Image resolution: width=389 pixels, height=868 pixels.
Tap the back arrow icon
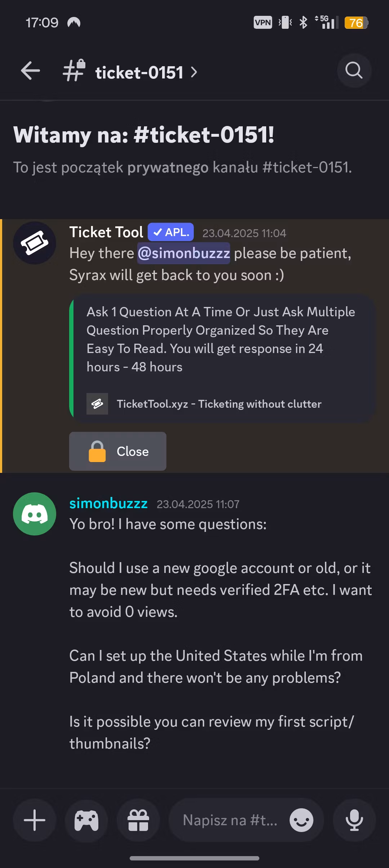[30, 71]
